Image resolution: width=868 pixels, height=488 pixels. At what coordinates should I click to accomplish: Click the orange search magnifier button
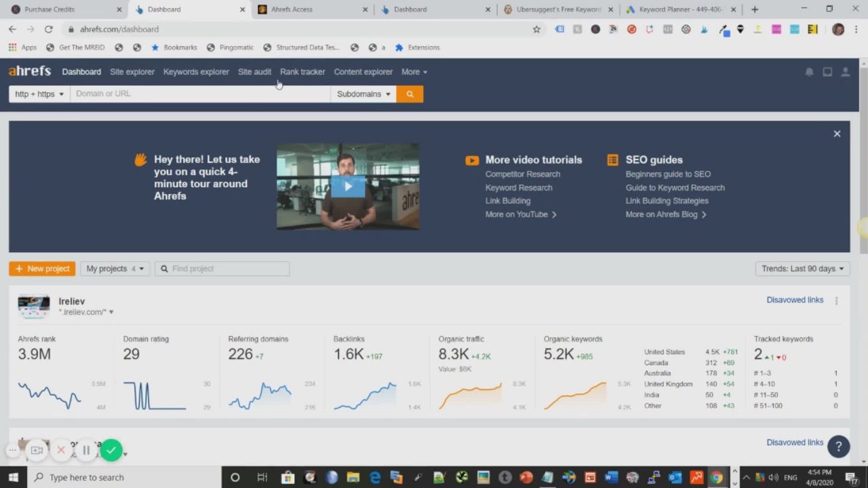[x=410, y=94]
